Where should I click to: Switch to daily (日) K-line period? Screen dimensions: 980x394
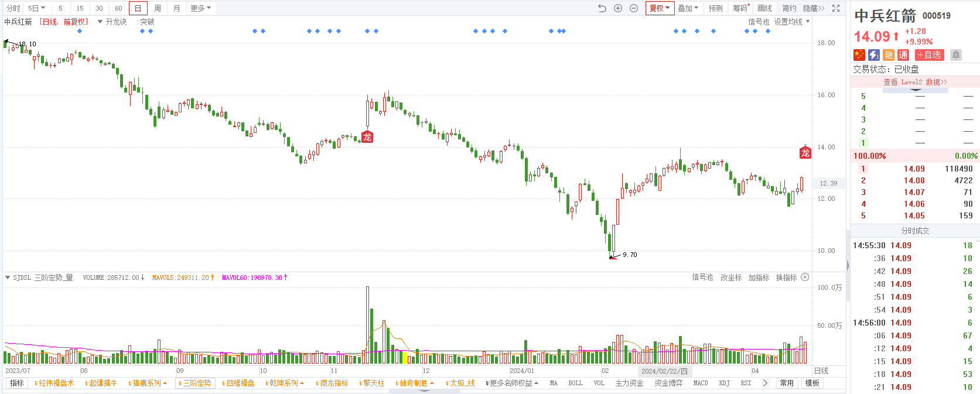point(138,8)
